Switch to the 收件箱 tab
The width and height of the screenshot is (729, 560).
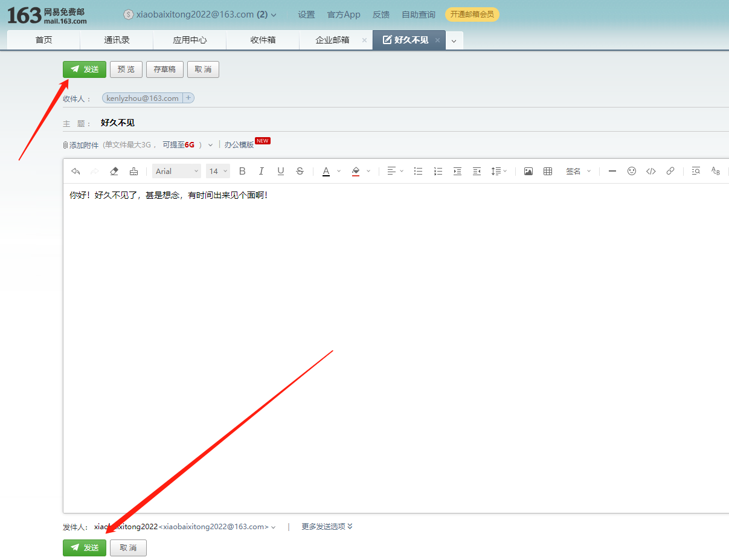(263, 40)
